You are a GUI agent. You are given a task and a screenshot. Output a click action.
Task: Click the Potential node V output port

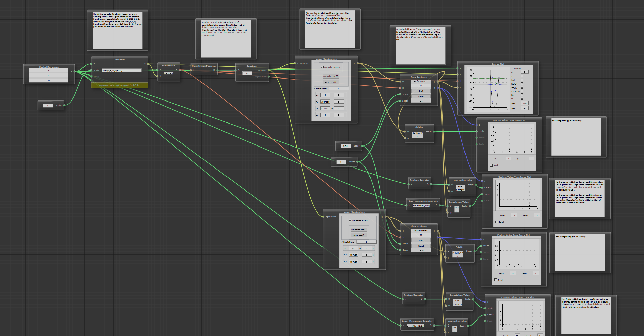(148, 64)
